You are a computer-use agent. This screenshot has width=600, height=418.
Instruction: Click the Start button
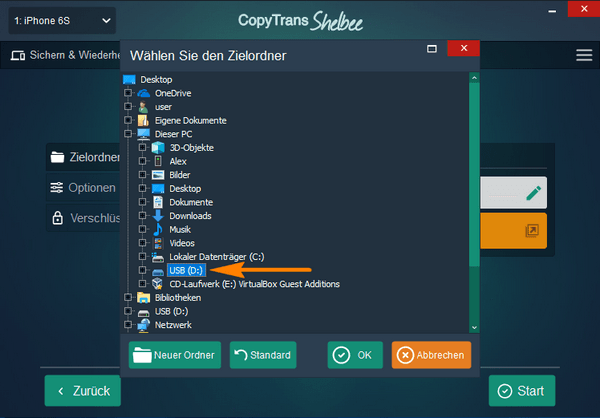[522, 391]
